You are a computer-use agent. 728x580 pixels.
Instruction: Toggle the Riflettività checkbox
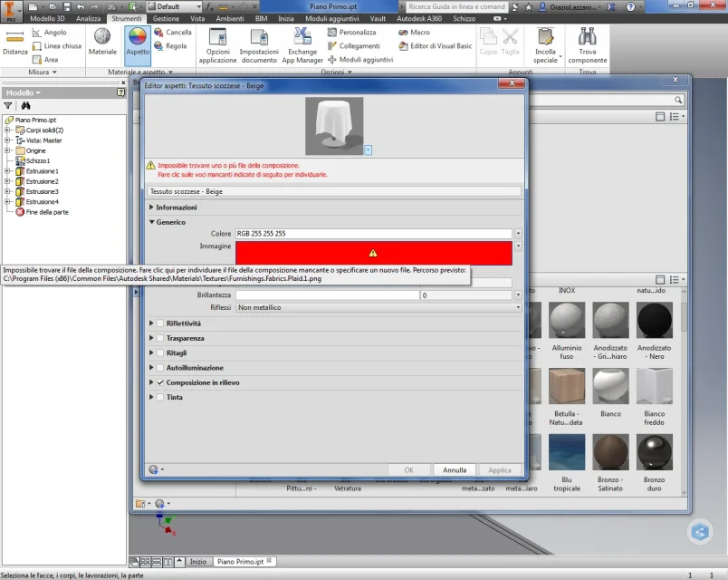click(x=160, y=324)
